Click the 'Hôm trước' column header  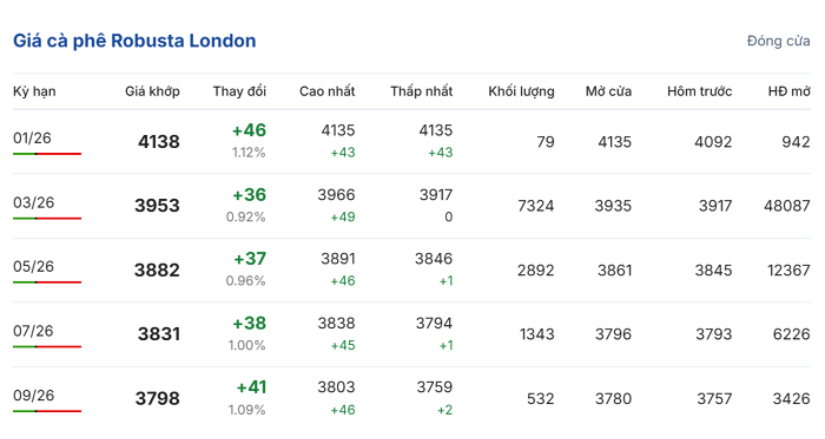click(699, 91)
